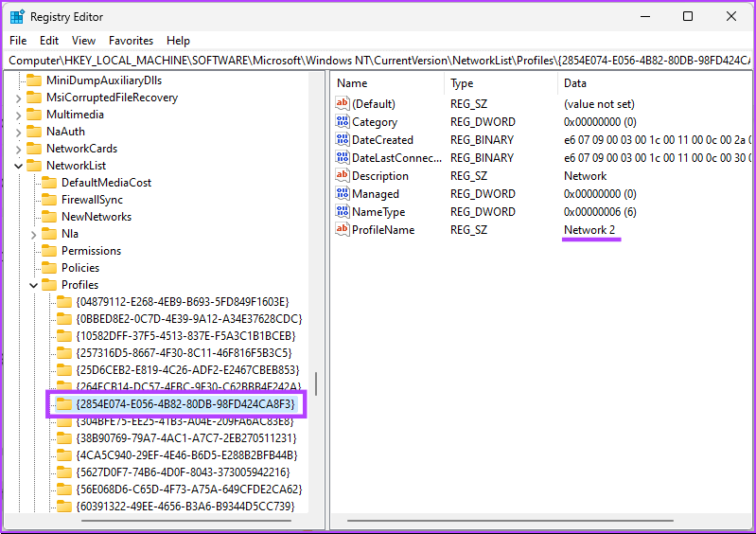The width and height of the screenshot is (756, 534).
Task: Open the Edit menu
Action: click(x=49, y=41)
